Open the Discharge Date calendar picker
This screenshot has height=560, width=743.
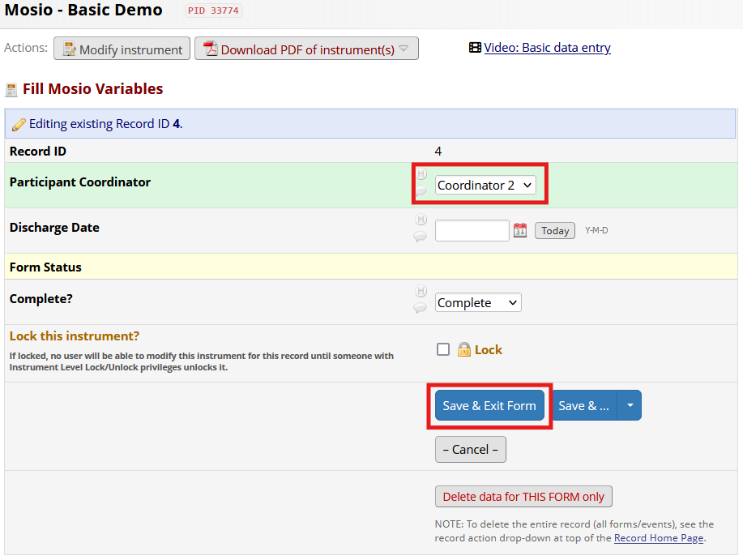pos(520,230)
